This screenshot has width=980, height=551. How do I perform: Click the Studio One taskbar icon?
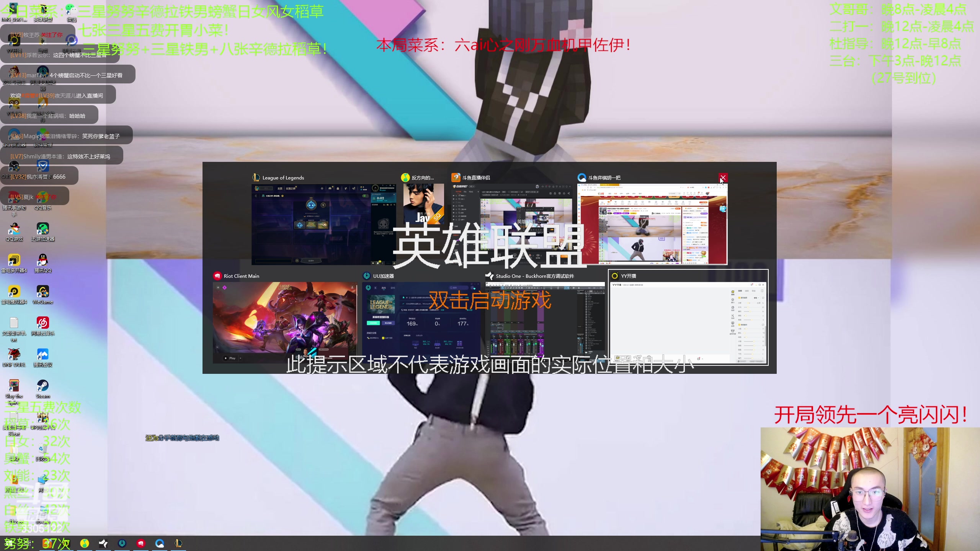(x=103, y=543)
